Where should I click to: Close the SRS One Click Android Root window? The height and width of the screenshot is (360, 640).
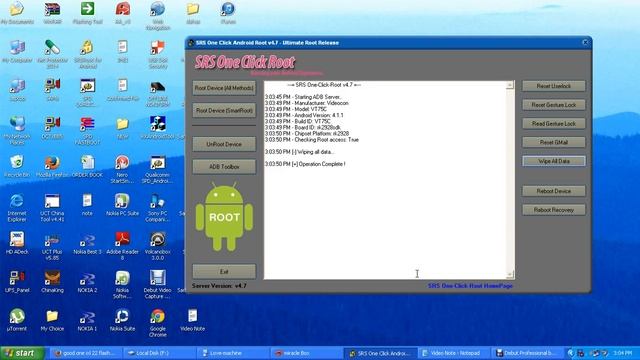585,42
